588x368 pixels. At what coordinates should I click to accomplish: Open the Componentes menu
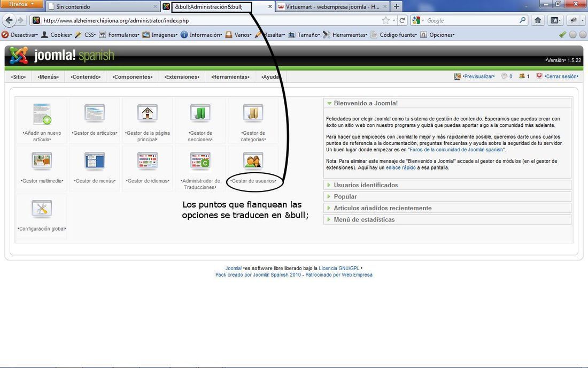click(133, 77)
